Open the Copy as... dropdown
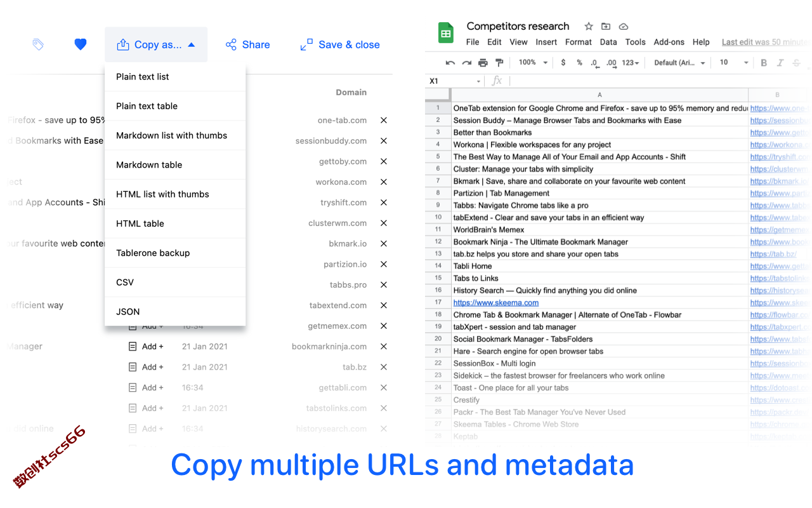Screen dimensions: 812x508 [x=156, y=44]
